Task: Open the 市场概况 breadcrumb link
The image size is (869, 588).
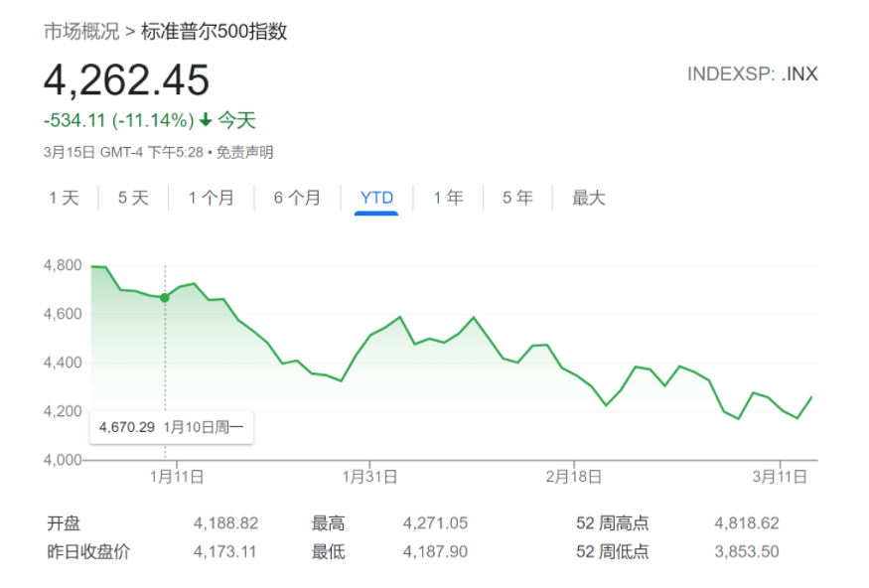Action: [80, 32]
